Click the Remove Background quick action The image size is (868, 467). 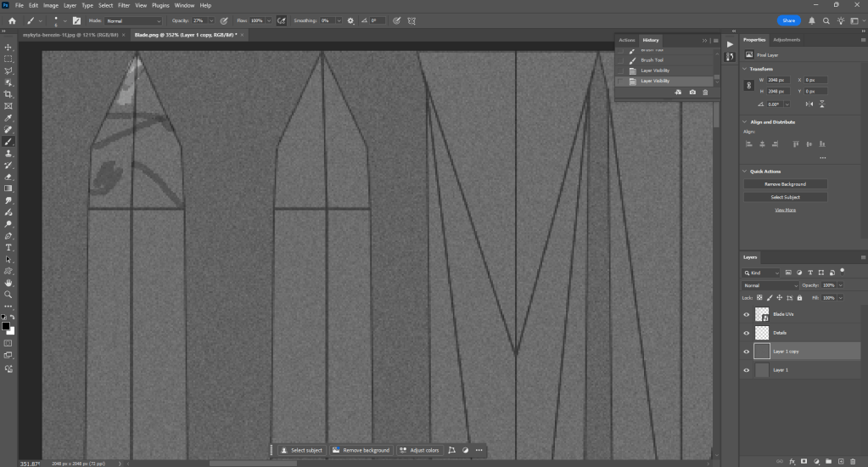coord(785,184)
